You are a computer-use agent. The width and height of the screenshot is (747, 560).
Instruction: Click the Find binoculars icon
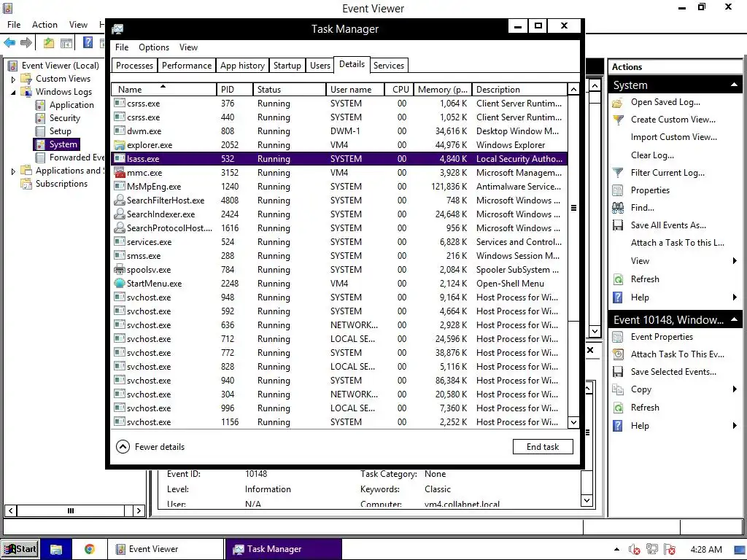pyautogui.click(x=617, y=208)
